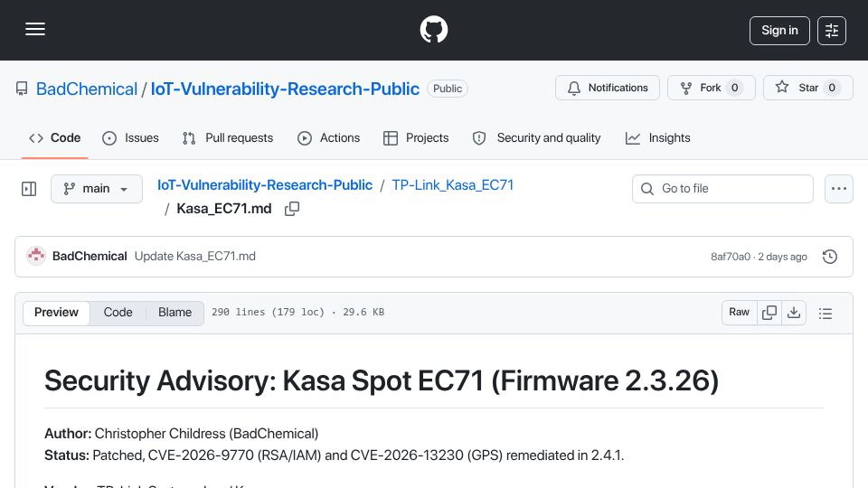Open the Insights tab
The width and height of the screenshot is (868, 488).
[657, 137]
